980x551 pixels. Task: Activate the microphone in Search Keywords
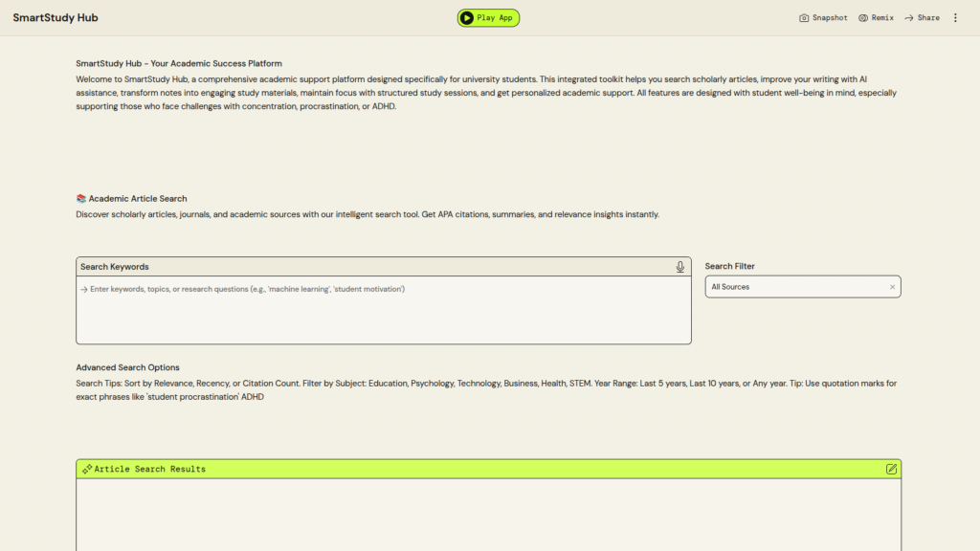[x=680, y=267]
